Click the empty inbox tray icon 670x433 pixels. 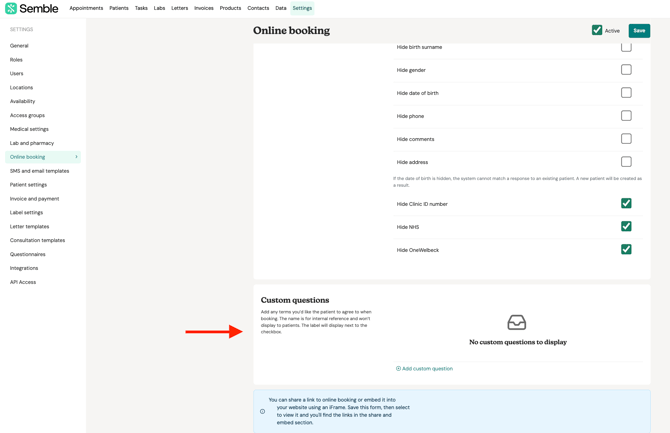(x=517, y=322)
